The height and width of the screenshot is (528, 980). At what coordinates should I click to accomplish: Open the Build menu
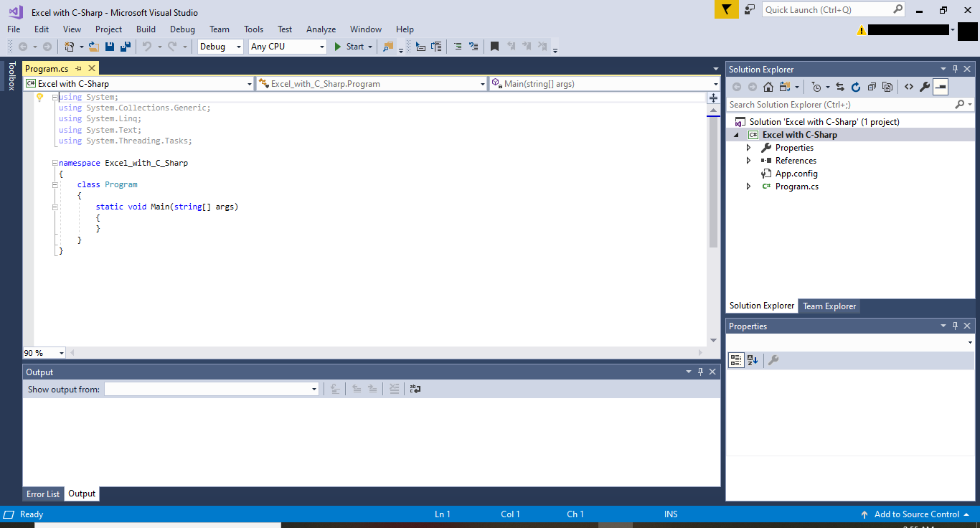coord(146,29)
